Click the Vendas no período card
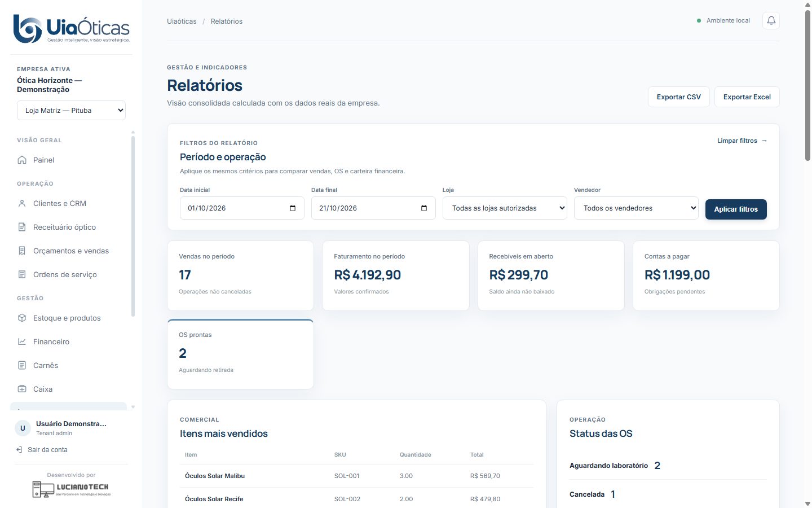Viewport: 812px width, 508px height. (x=241, y=276)
